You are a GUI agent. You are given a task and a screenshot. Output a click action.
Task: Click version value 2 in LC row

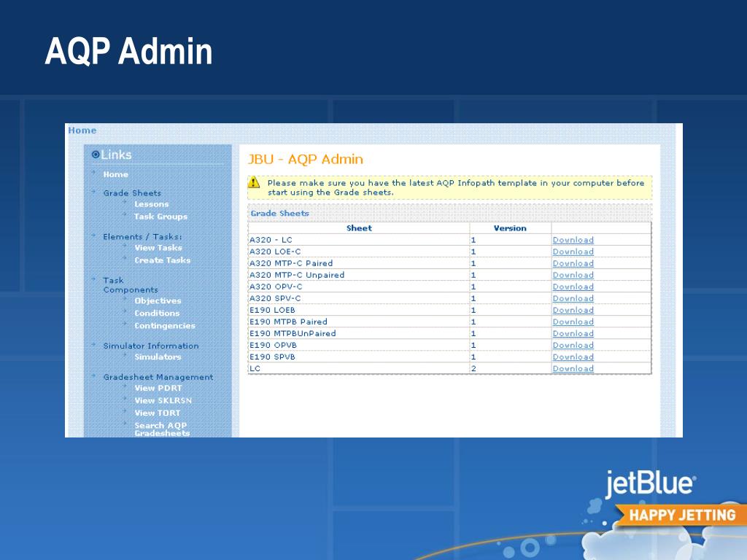click(473, 368)
